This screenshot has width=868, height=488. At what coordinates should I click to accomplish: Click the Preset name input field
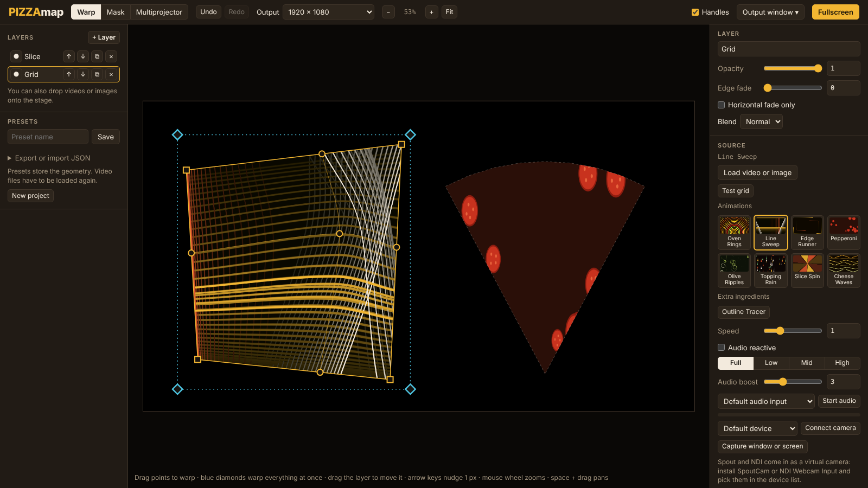click(x=48, y=137)
